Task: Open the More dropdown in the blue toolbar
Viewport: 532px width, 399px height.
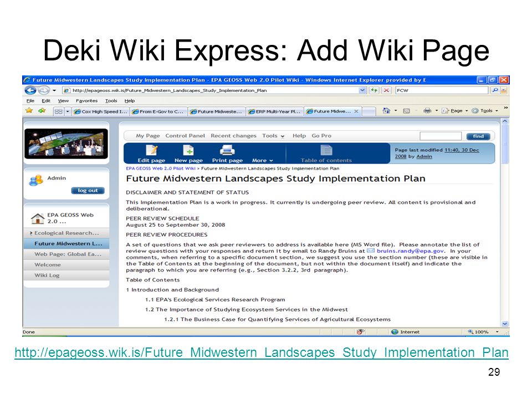Action: click(262, 161)
